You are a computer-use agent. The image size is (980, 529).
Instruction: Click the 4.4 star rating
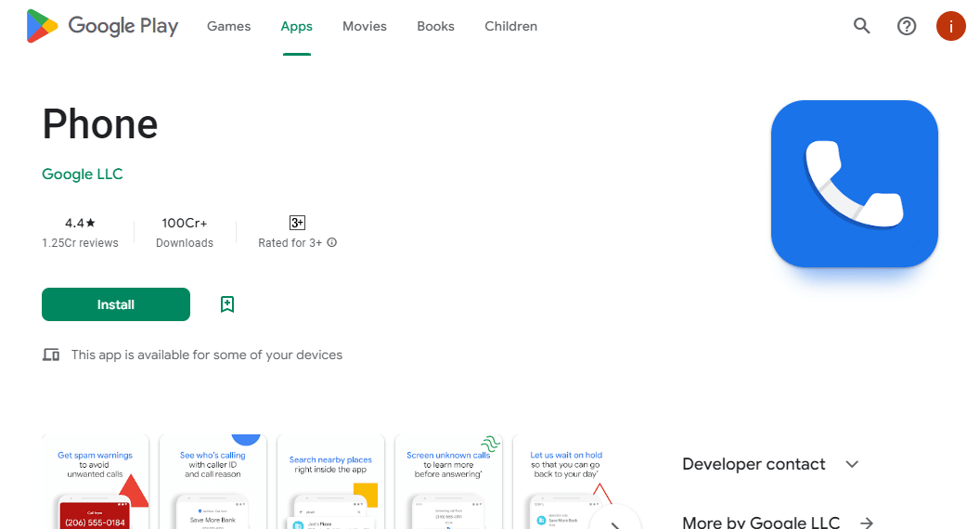pyautogui.click(x=80, y=223)
